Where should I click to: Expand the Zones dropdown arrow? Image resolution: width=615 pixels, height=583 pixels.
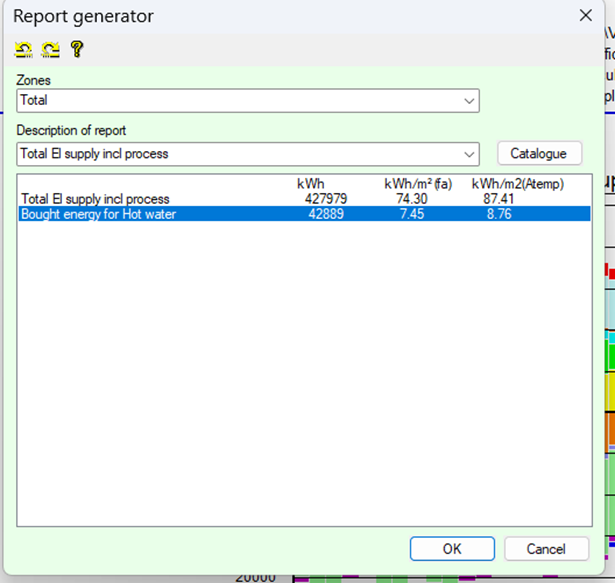469,101
